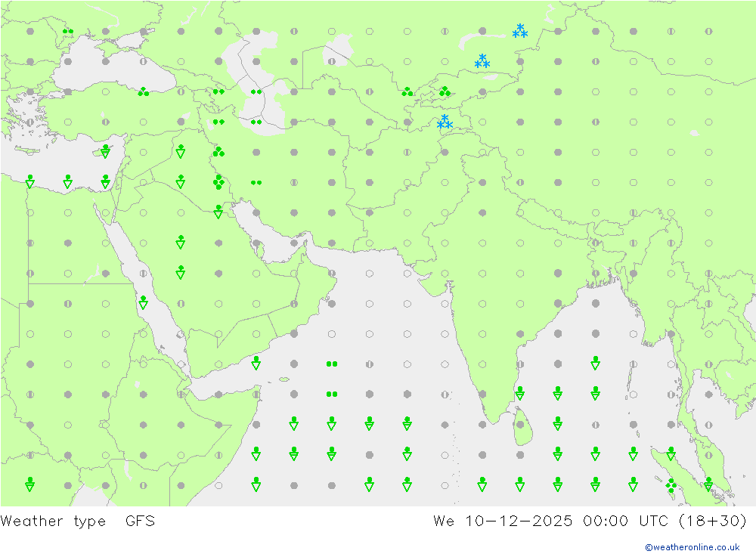Image resolution: width=756 pixels, height=554 pixels.
Task: Click the shower symbol just east of Sri Lanka
Action: [557, 424]
